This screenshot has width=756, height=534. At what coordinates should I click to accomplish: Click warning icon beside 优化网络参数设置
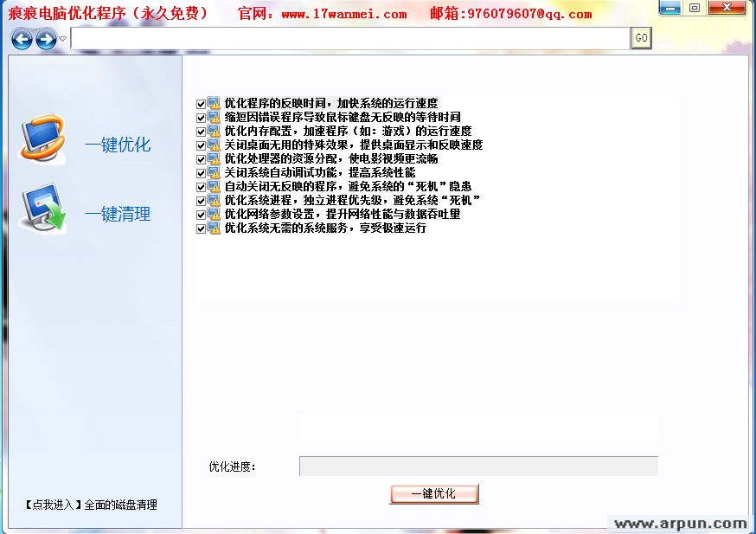[214, 214]
